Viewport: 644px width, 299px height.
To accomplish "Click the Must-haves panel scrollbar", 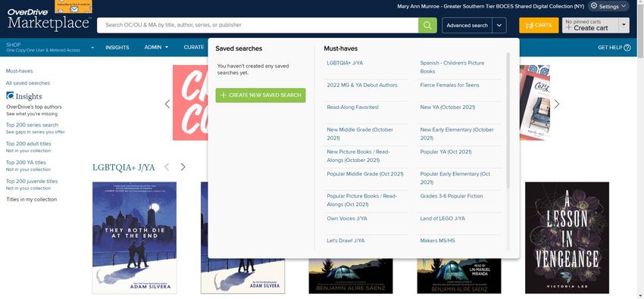I will pos(508,120).
